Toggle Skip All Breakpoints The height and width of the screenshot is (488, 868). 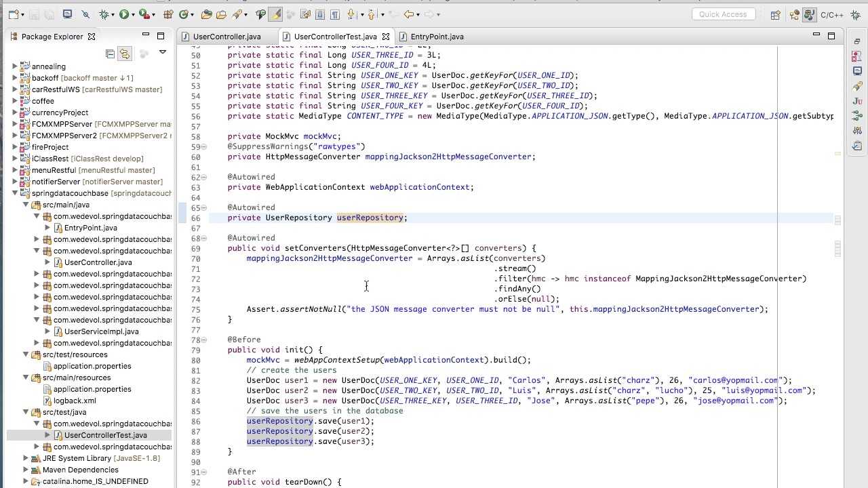(x=85, y=14)
